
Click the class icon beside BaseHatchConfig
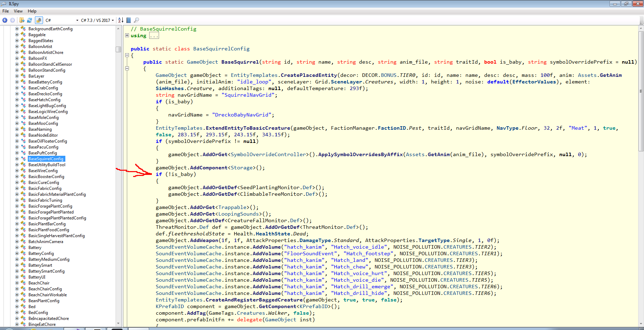(x=23, y=99)
